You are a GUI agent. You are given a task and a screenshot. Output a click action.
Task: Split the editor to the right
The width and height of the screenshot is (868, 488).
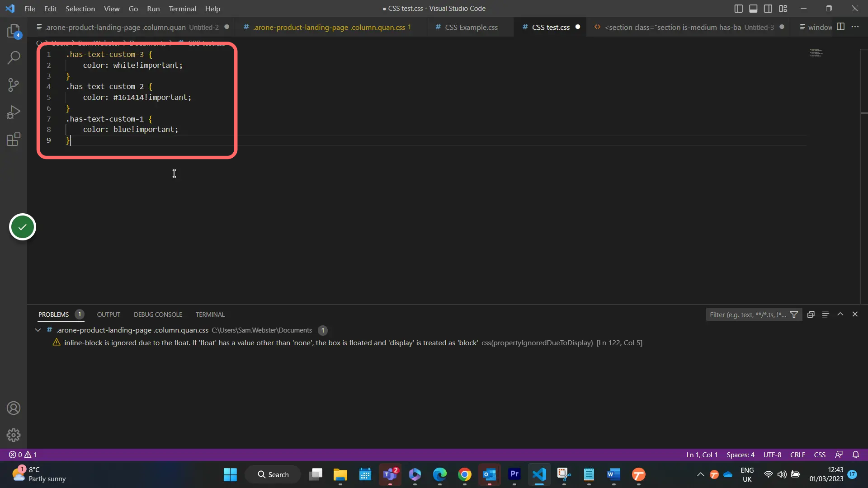840,27
